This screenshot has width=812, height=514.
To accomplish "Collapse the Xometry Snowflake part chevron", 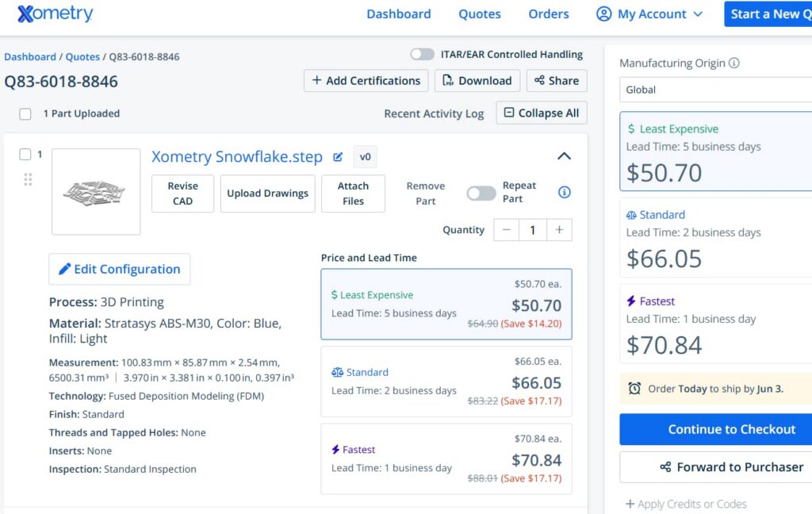I will [x=564, y=156].
